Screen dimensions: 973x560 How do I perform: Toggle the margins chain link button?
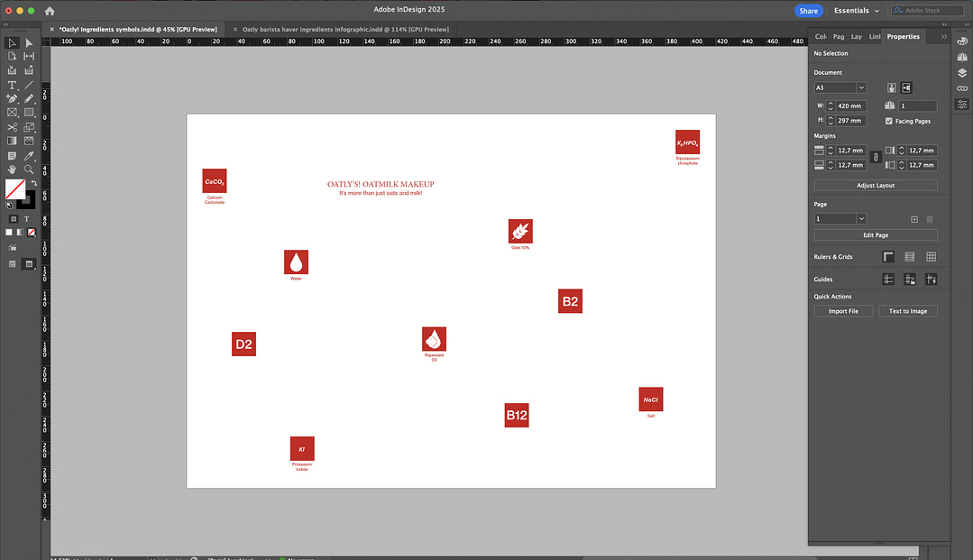[x=875, y=157]
